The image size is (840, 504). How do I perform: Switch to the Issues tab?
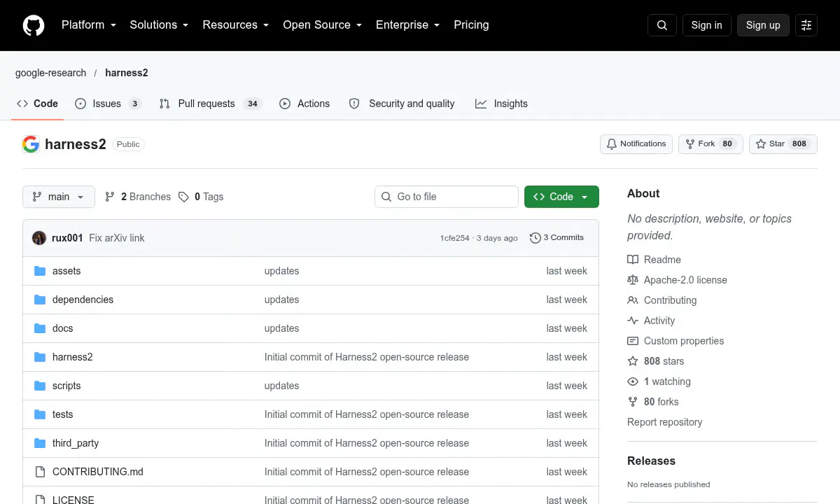pos(108,104)
